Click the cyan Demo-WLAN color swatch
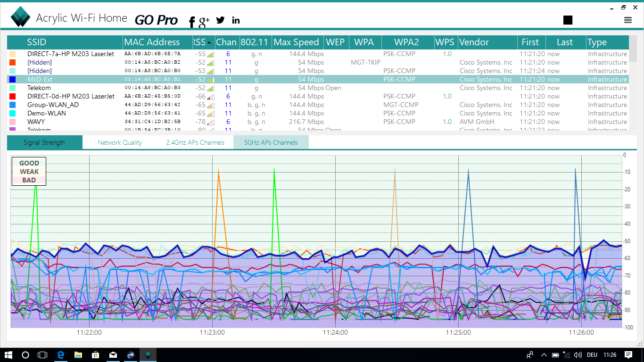Screen dimensions: 644x362 13,113
